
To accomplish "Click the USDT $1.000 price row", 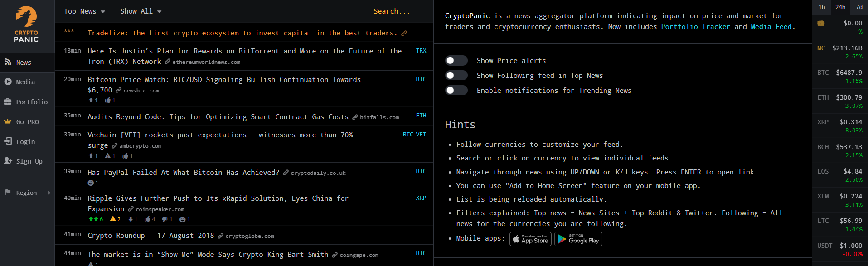I will [x=840, y=250].
